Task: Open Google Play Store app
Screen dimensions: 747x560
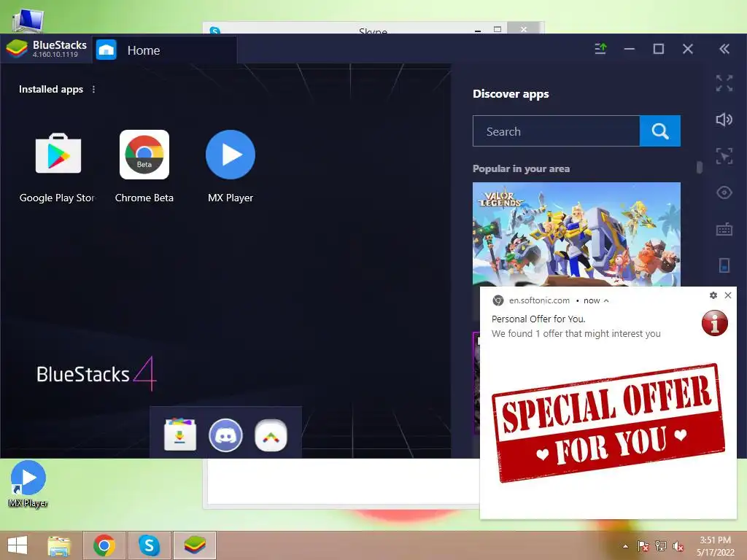Action: 58,155
